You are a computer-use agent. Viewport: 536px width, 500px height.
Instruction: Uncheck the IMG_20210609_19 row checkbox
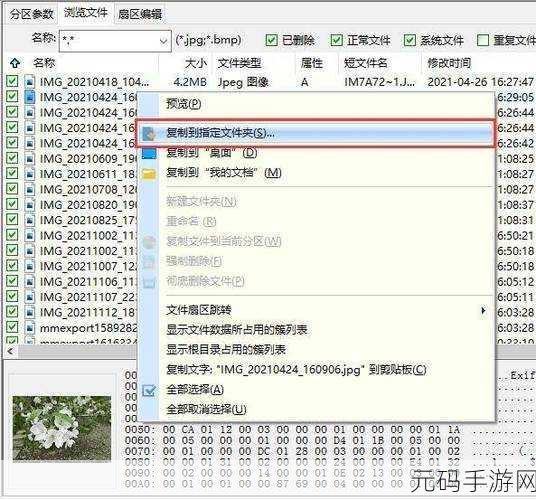[x=12, y=158]
